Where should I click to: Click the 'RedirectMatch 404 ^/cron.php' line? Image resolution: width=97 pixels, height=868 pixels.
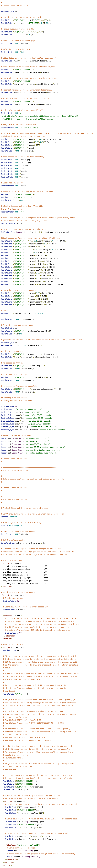tap(15, 165)
